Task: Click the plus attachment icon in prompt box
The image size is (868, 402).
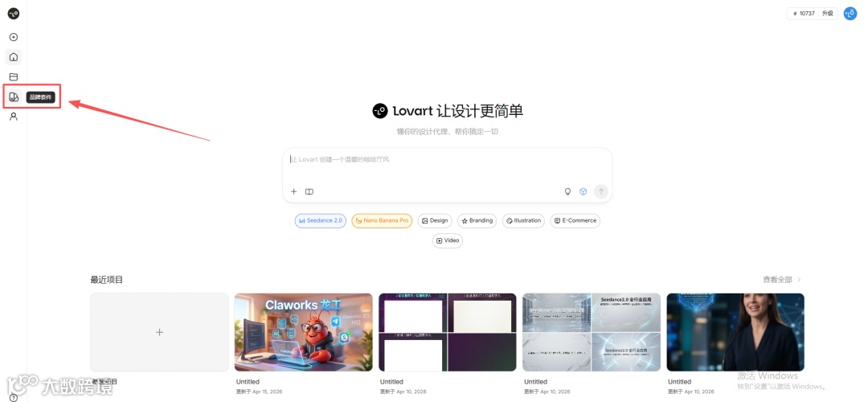Action: pyautogui.click(x=294, y=191)
